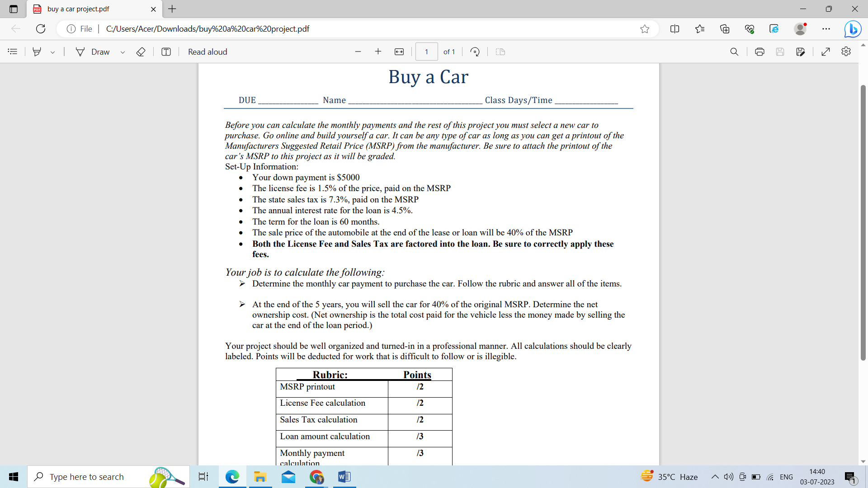This screenshot has height=488, width=868.
Task: Open the Settings and more menu
Action: 826,28
